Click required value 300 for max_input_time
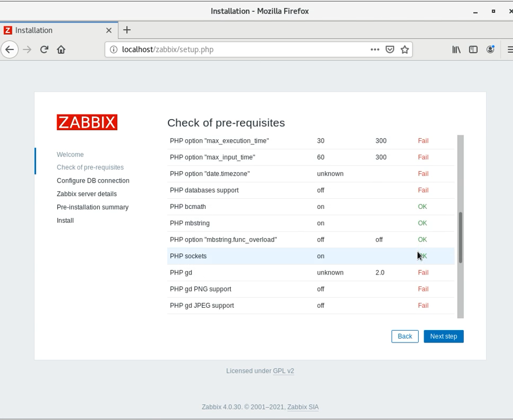Screen dimensions: 513x420 pos(381,157)
